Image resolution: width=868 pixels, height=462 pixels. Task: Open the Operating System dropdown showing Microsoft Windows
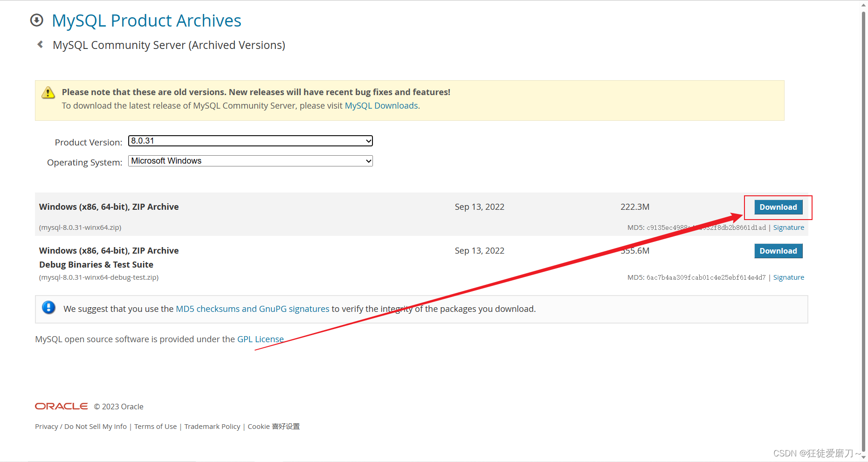250,160
